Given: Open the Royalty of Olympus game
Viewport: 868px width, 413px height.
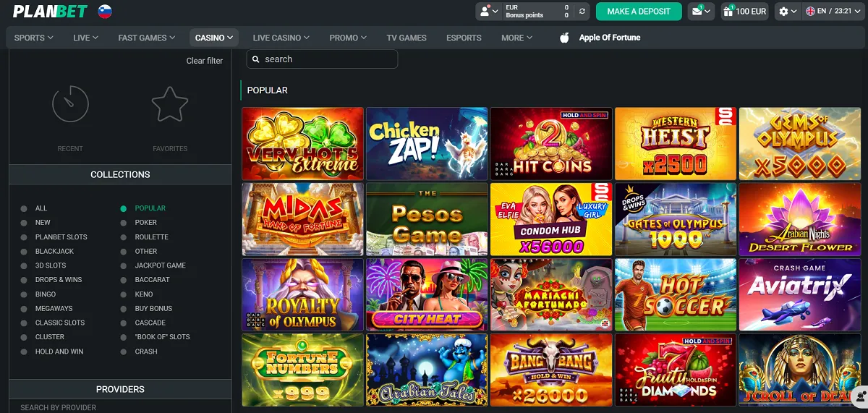Looking at the screenshot, I should click(x=302, y=294).
